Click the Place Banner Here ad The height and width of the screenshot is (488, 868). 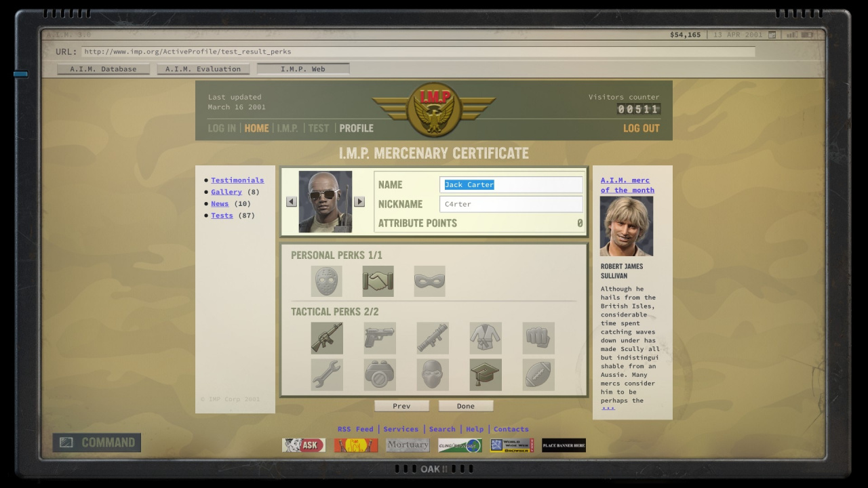coord(564,445)
